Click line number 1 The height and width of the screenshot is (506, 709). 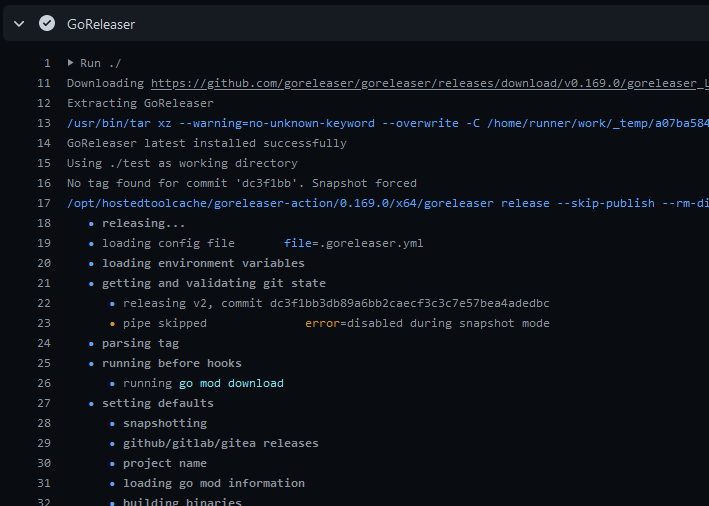coord(47,63)
